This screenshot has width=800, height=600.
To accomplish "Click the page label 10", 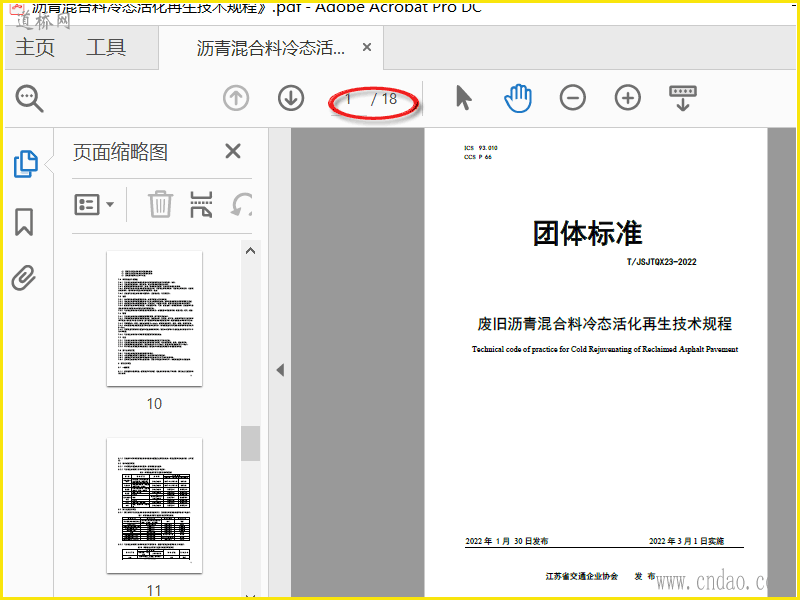I will [154, 404].
